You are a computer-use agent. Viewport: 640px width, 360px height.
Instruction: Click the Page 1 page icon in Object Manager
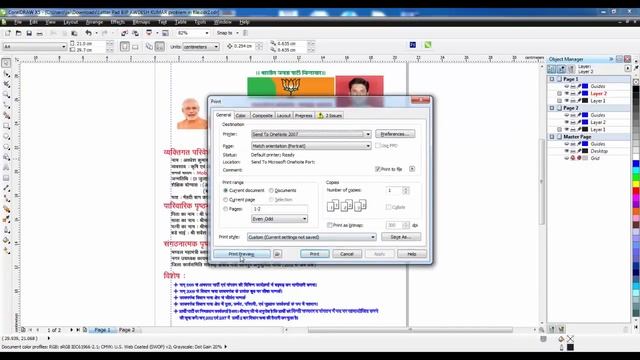[560, 79]
